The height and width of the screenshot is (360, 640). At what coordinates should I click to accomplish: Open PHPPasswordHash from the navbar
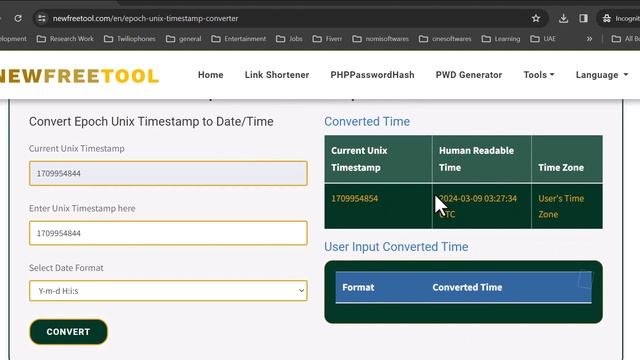[372, 75]
